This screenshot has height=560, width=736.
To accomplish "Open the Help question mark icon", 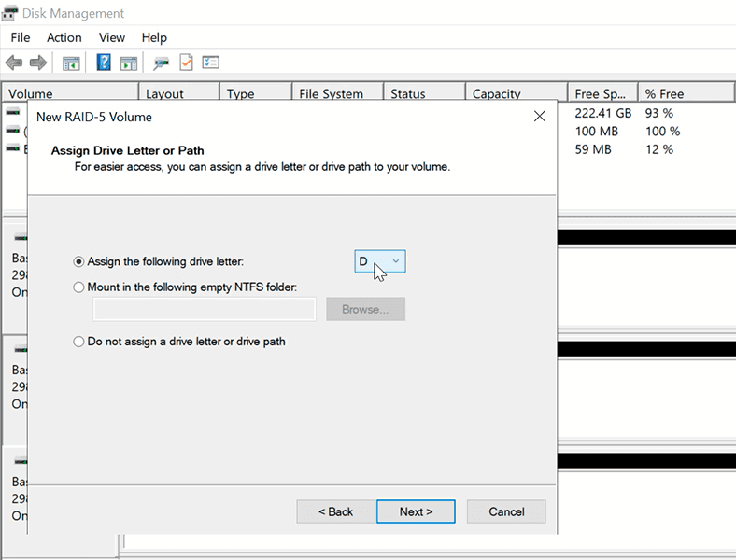I will 104,63.
